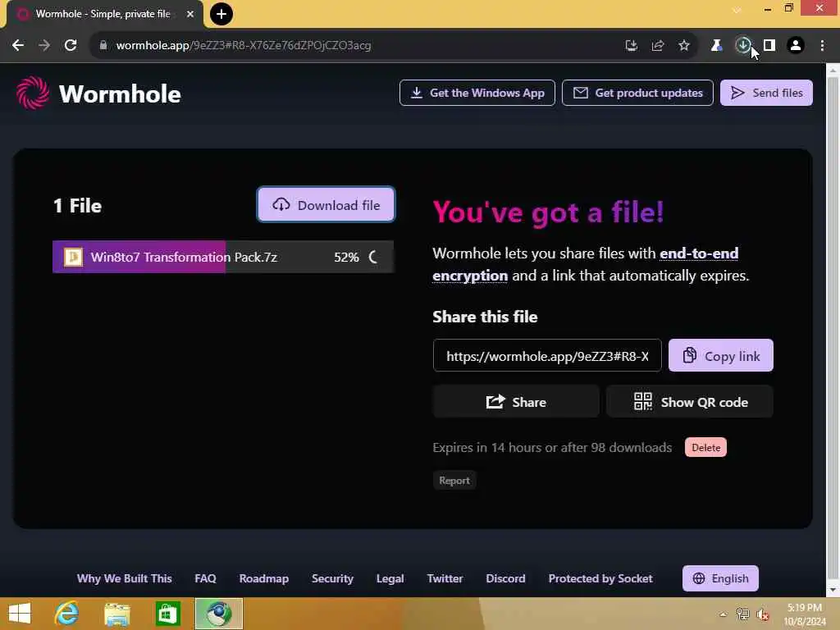840x630 pixels.
Task: Open the browser downloads indicator
Action: coord(742,46)
